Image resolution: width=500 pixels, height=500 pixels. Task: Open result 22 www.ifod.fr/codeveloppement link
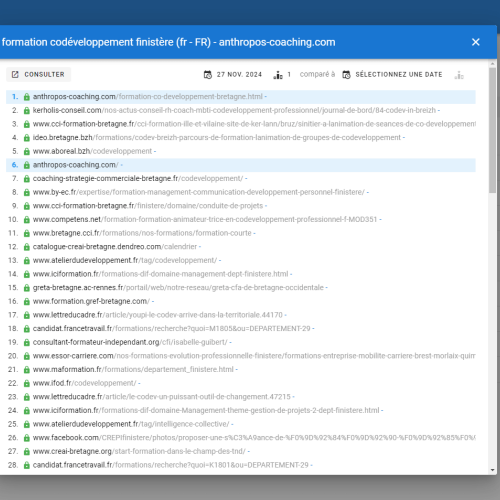point(84,383)
